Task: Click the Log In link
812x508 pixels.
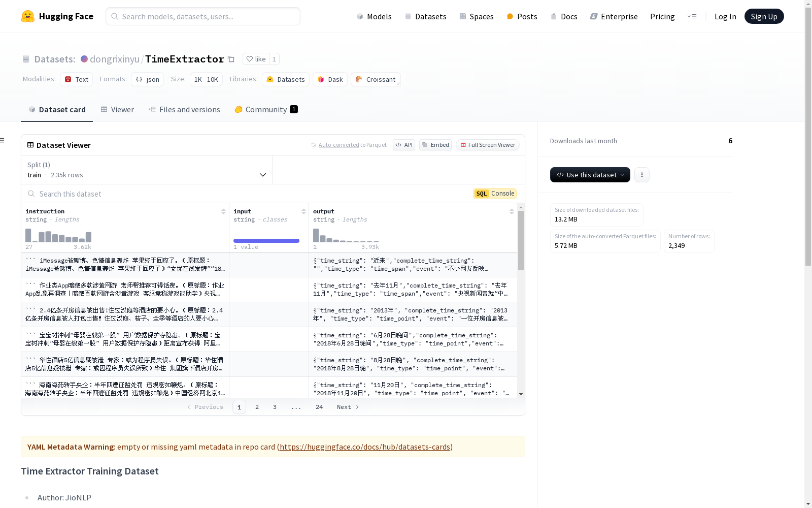Action: [x=725, y=16]
